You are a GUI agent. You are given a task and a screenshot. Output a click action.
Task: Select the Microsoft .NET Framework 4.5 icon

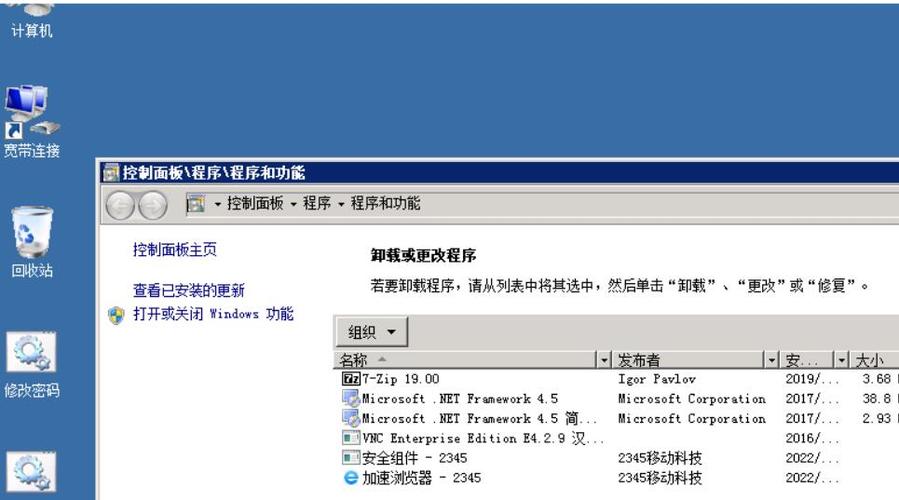click(x=350, y=399)
